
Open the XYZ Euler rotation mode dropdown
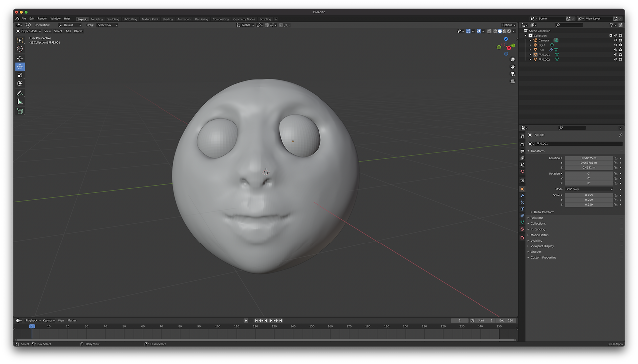click(x=589, y=189)
